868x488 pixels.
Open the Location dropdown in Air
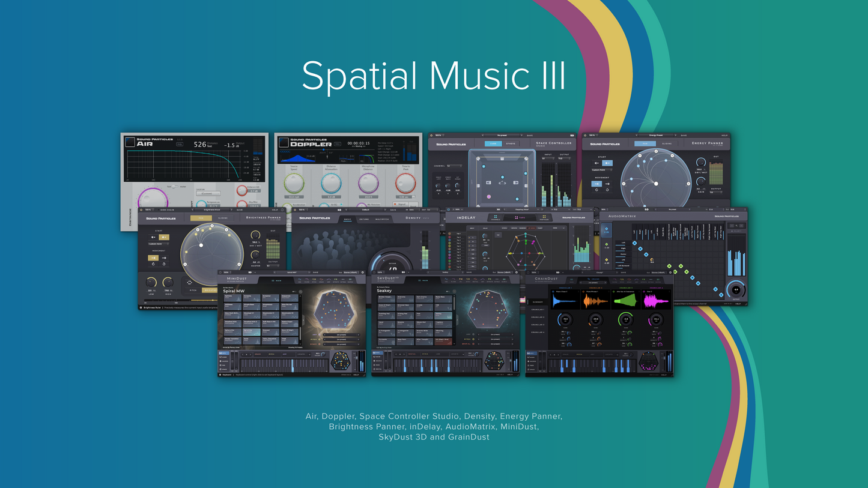coord(207,193)
